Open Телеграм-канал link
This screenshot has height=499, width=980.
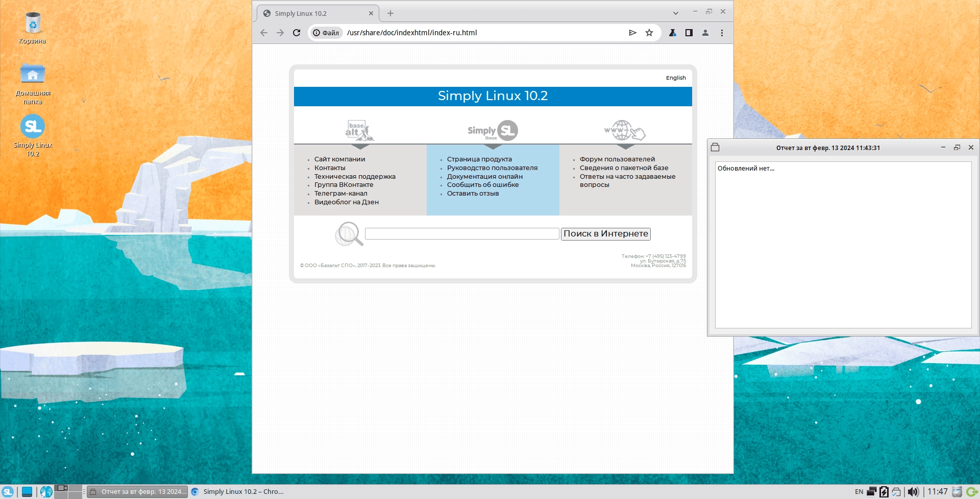(x=340, y=194)
